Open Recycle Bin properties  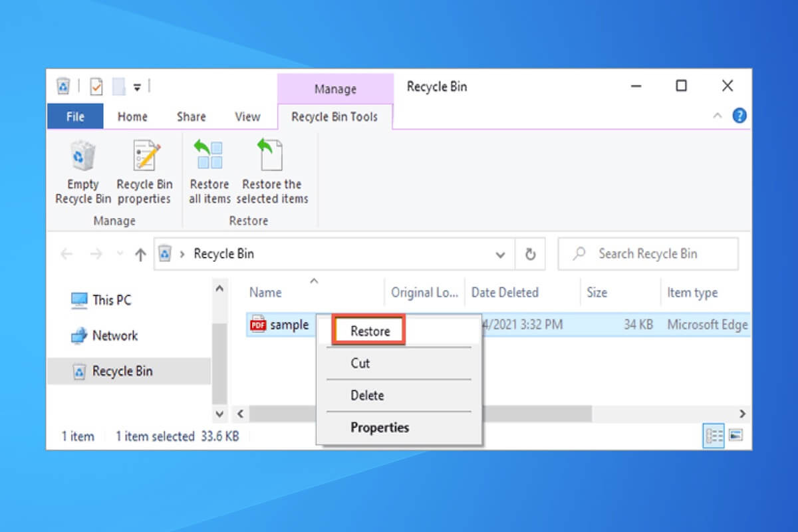(144, 157)
